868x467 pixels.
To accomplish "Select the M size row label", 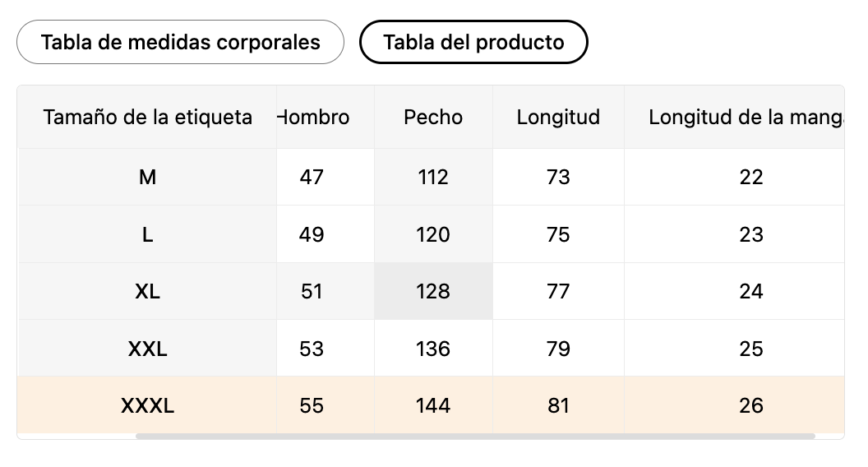I will tap(147, 178).
